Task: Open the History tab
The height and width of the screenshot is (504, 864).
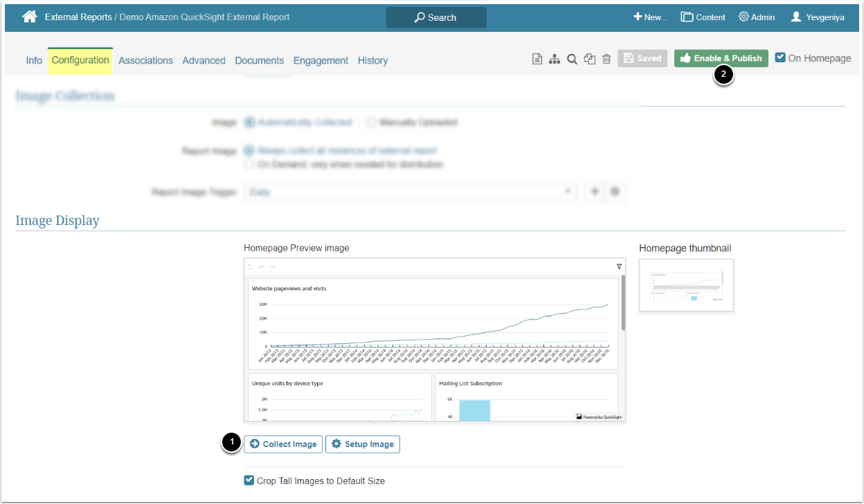Action: [372, 60]
